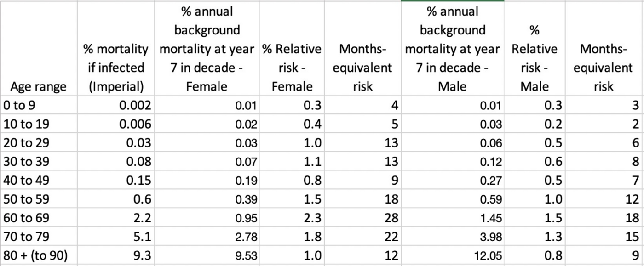The image size is (644, 266).
Task: Click the male background mortality cell 12.05
Action: pyautogui.click(x=485, y=255)
